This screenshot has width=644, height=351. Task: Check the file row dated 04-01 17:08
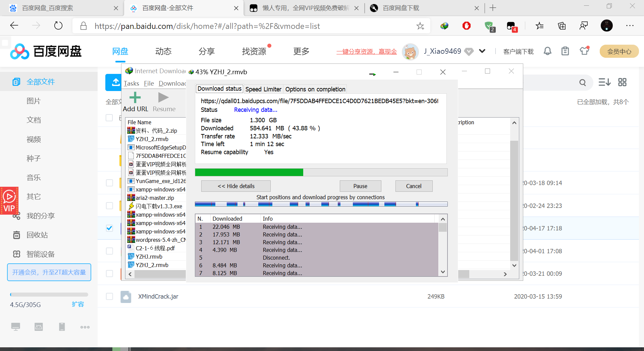point(109,251)
